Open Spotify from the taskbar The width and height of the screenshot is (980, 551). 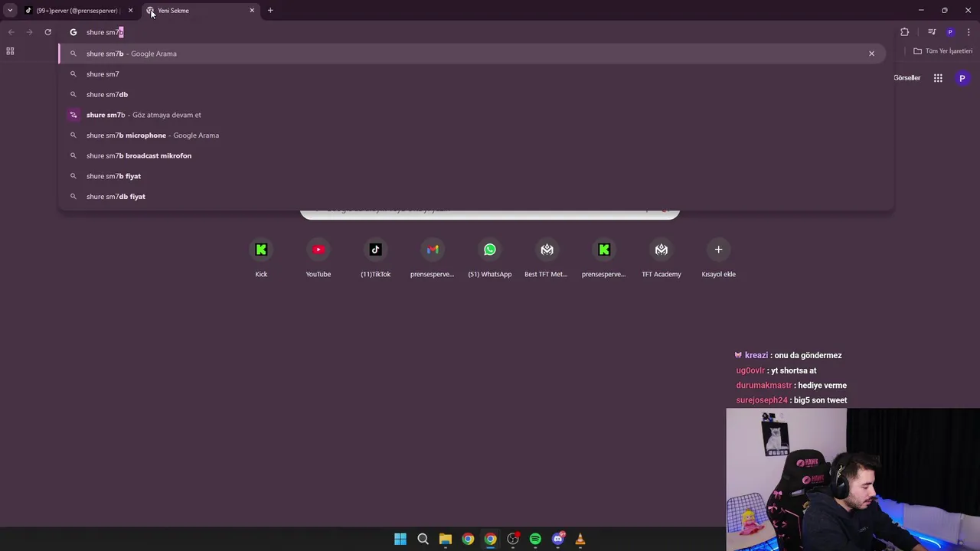click(535, 539)
